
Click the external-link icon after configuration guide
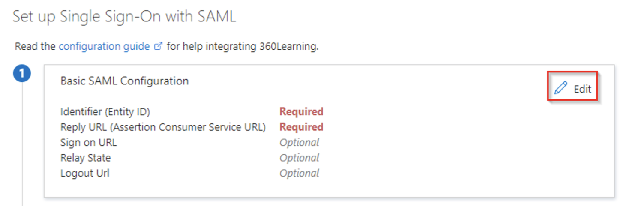[158, 46]
